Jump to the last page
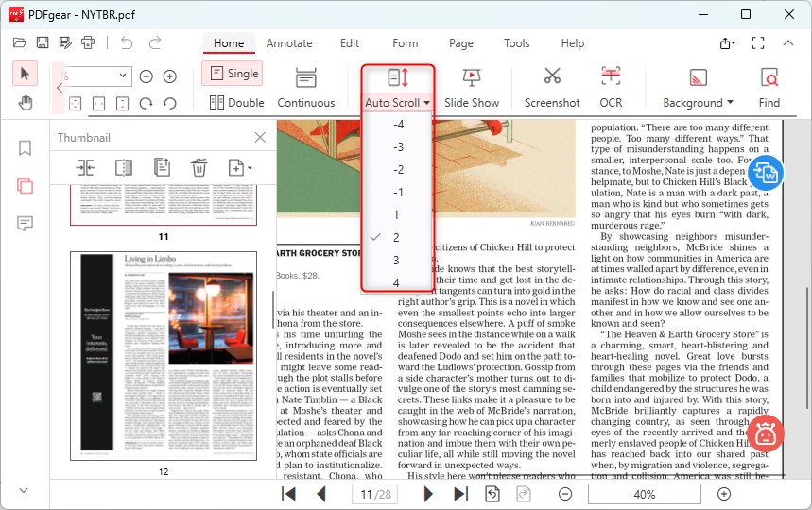Image resolution: width=812 pixels, height=510 pixels. [461, 495]
